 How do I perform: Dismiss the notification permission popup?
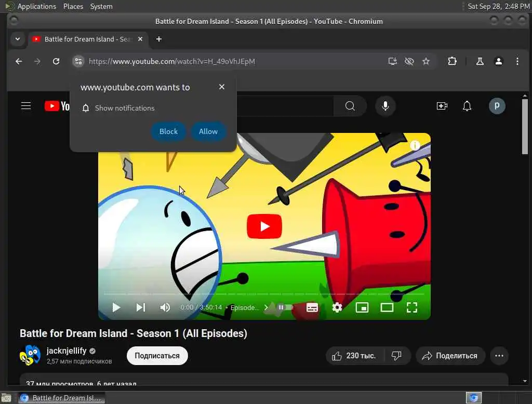[221, 87]
